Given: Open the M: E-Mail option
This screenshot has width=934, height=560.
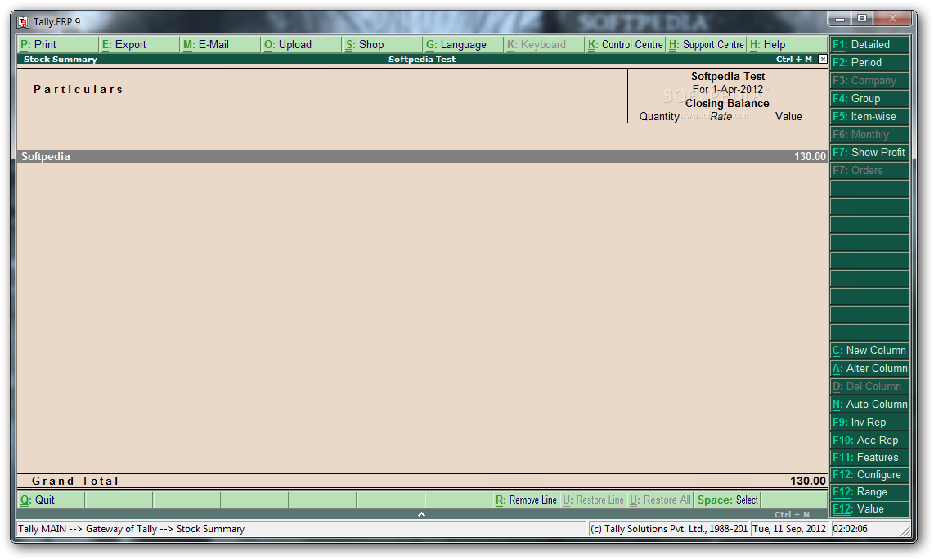Looking at the screenshot, I should (220, 45).
